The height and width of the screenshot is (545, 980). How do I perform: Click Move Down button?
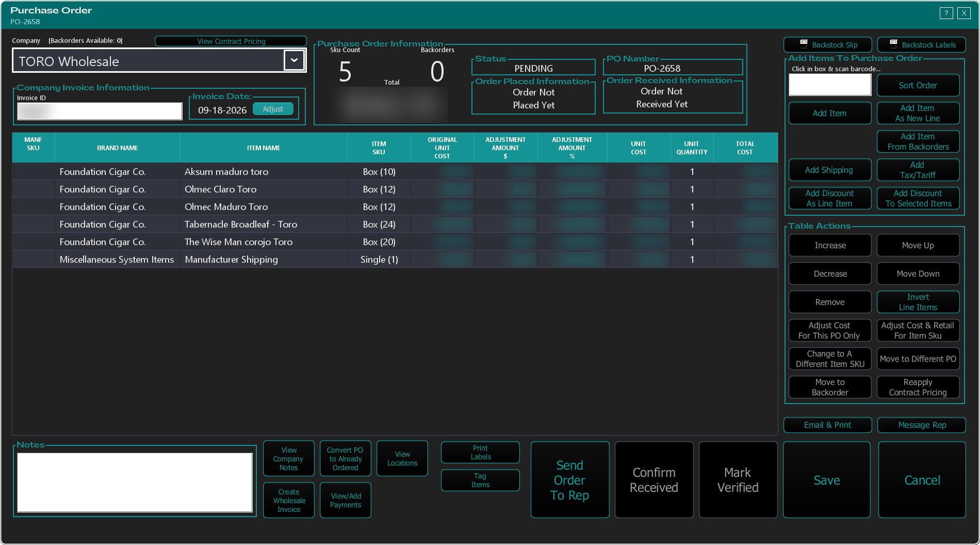click(918, 274)
